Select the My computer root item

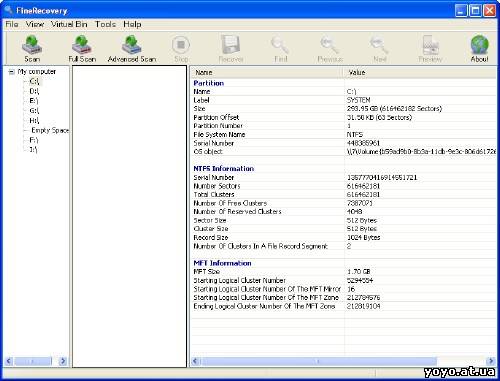[37, 72]
